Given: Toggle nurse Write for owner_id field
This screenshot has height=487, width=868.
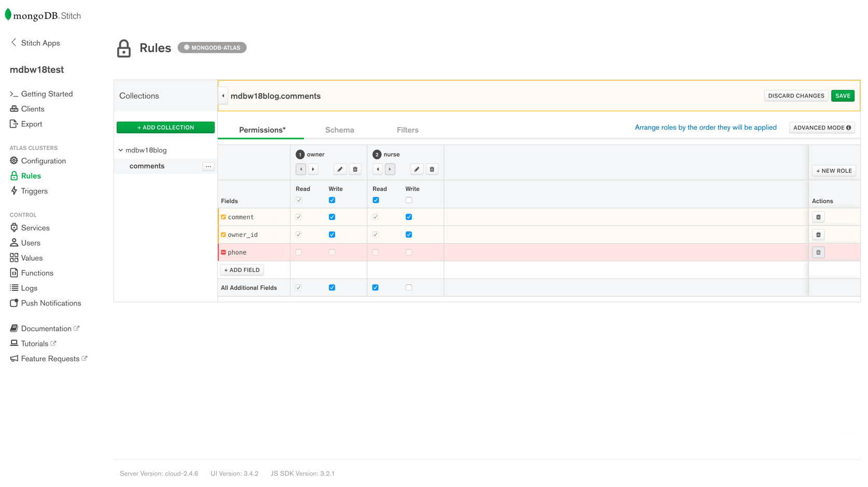Looking at the screenshot, I should pos(409,235).
